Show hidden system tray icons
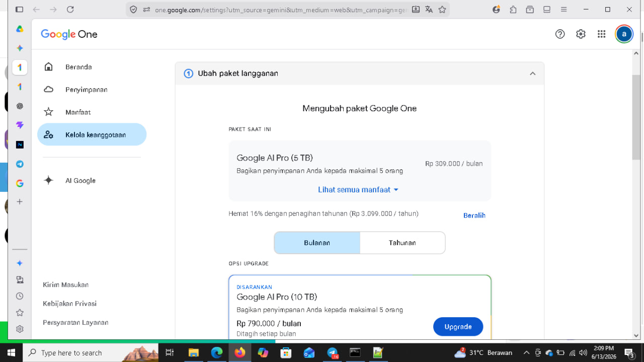The width and height of the screenshot is (644, 362). (x=526, y=352)
